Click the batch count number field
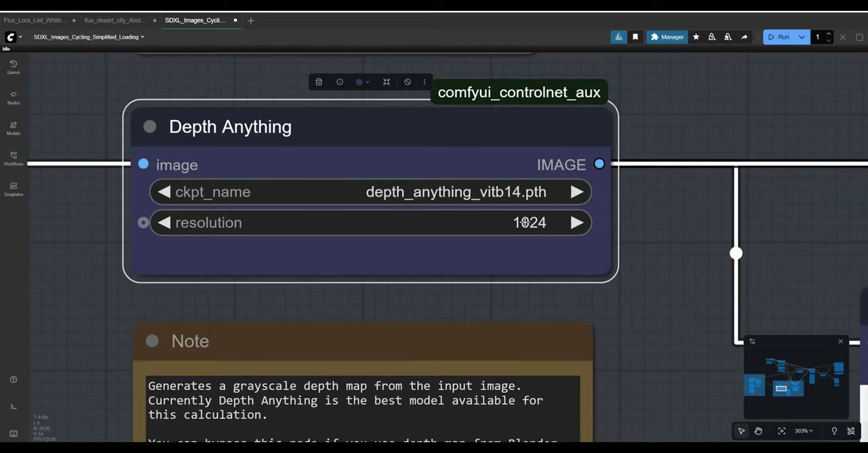The width and height of the screenshot is (868, 453). [818, 37]
